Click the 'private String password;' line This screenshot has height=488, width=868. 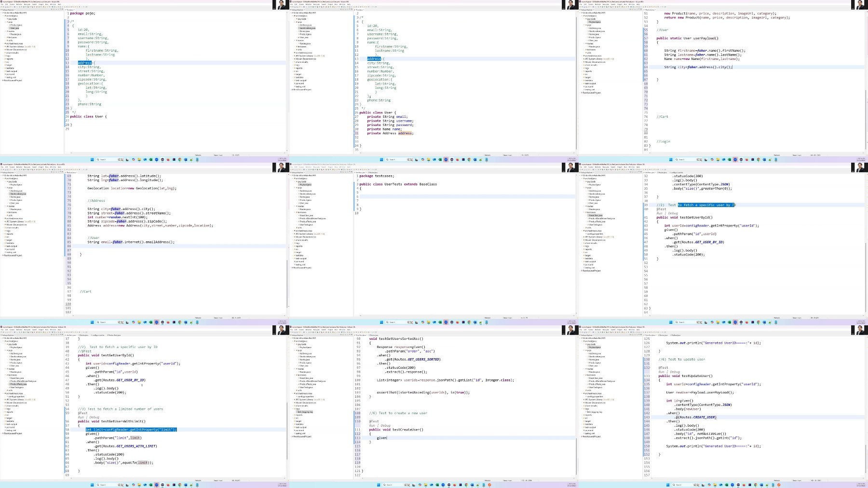click(390, 125)
